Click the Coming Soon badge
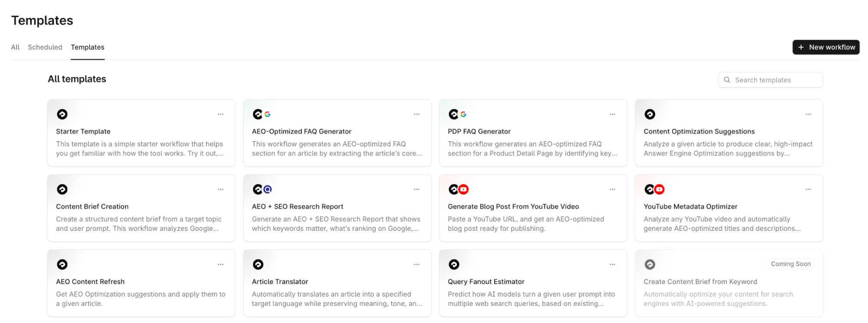The image size is (868, 323). pos(791,263)
